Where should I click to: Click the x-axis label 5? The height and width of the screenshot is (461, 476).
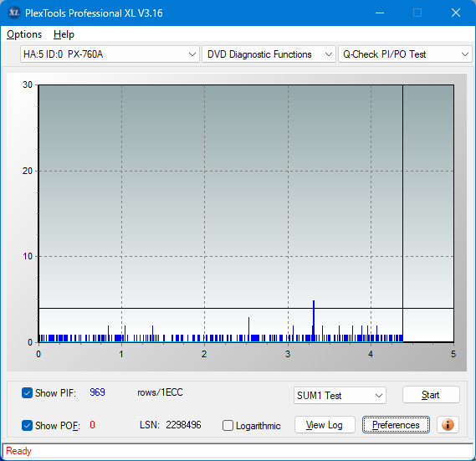[x=453, y=354]
